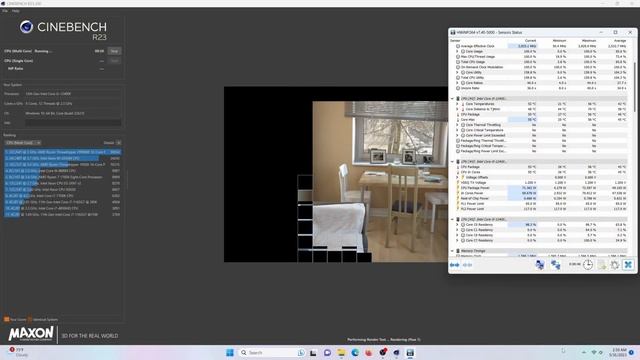Click CPU Package Power row in HWiNFO
This screenshot has width=640, height=360.
542,188
